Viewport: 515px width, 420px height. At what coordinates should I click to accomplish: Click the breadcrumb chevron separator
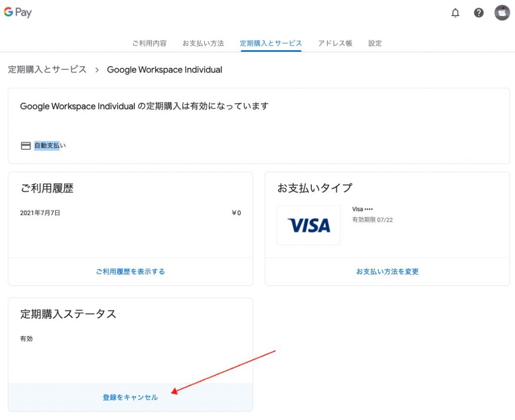click(97, 70)
